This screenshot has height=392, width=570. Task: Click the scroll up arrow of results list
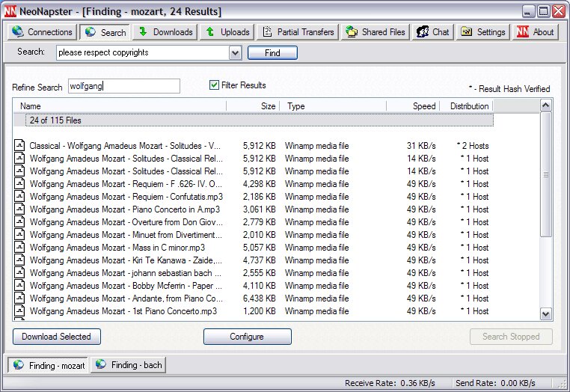click(x=545, y=105)
